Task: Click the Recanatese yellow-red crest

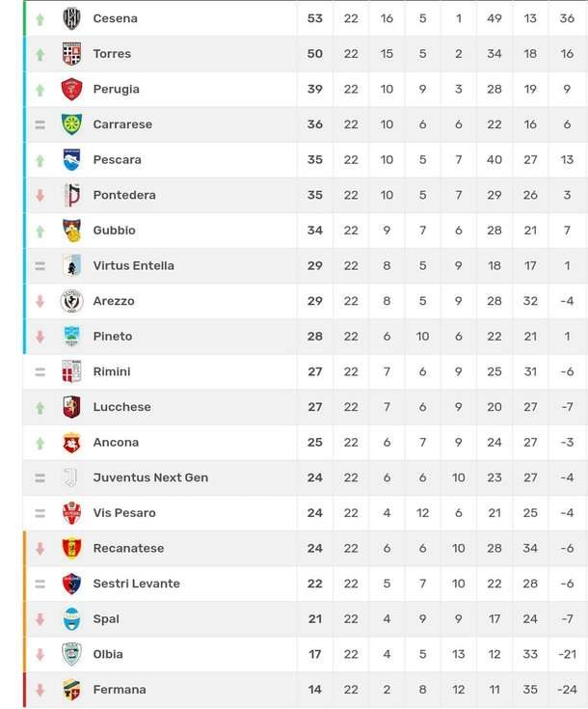Action: (x=71, y=548)
